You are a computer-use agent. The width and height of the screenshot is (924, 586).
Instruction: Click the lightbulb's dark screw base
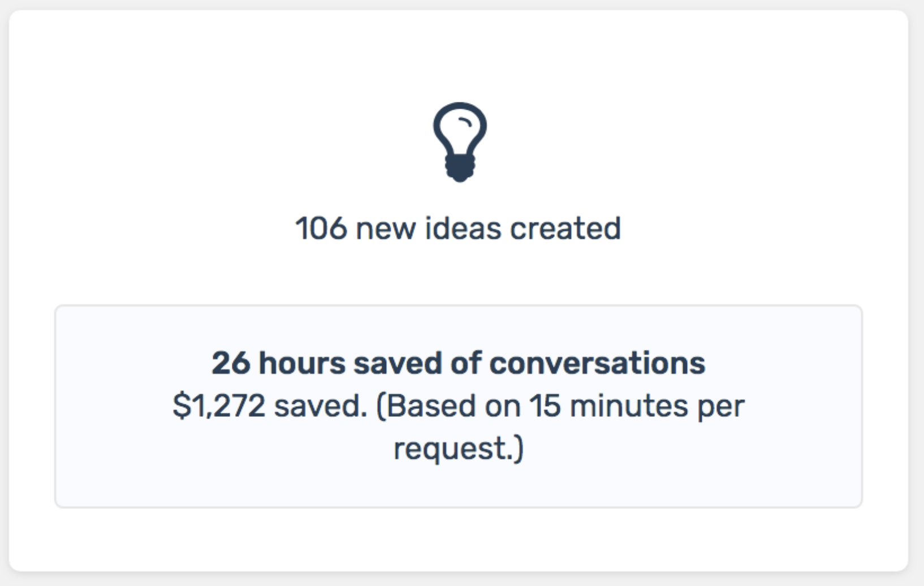[x=460, y=168]
